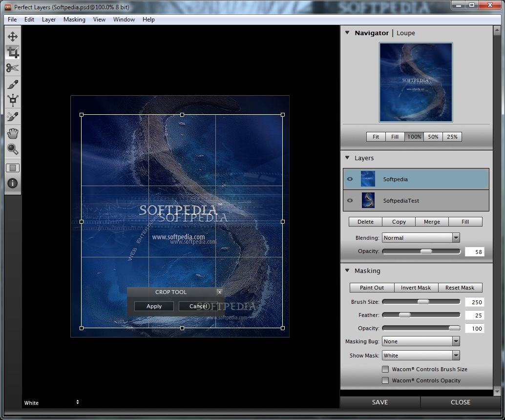Click the right panel scroll down arrow
505x420 pixels.
[x=497, y=391]
